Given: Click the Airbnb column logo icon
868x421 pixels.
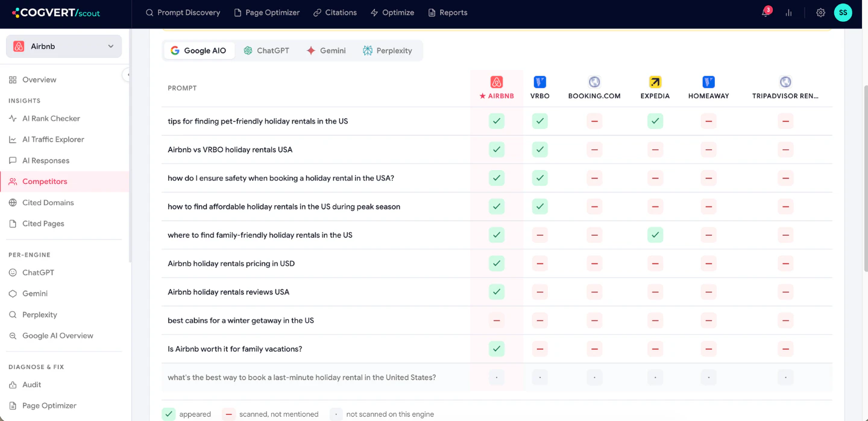Looking at the screenshot, I should [x=497, y=82].
